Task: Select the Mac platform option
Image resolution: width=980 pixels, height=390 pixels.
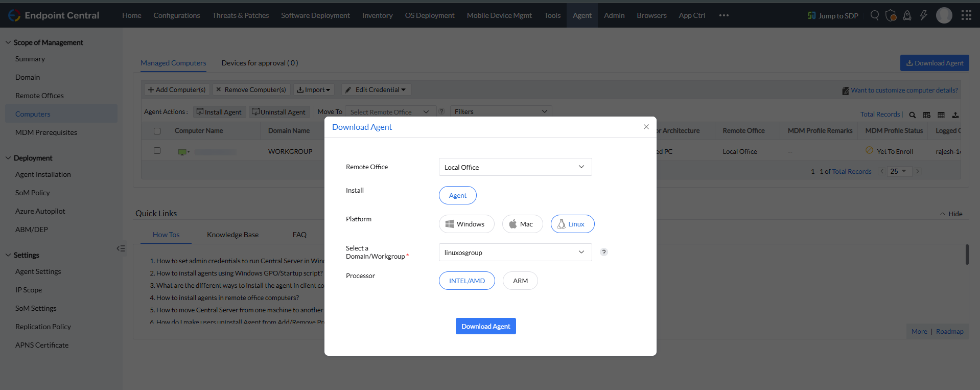Action: coord(522,224)
